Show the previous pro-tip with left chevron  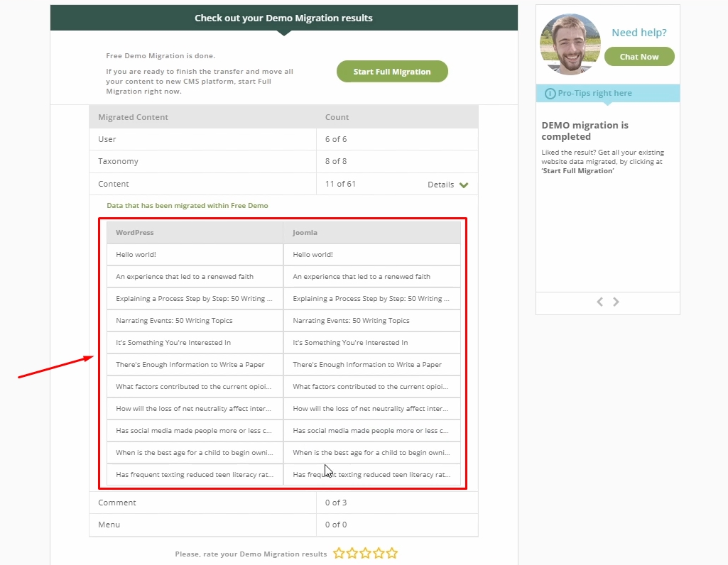pos(600,302)
